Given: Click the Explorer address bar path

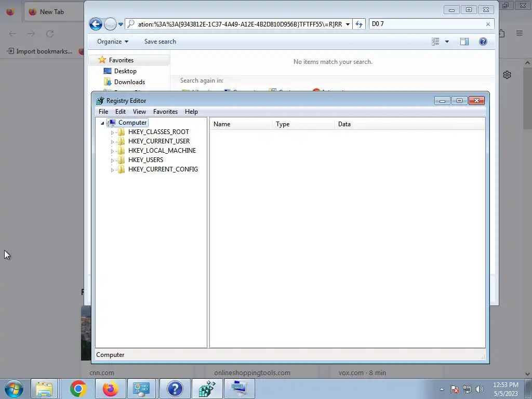Looking at the screenshot, I should pos(240,24).
